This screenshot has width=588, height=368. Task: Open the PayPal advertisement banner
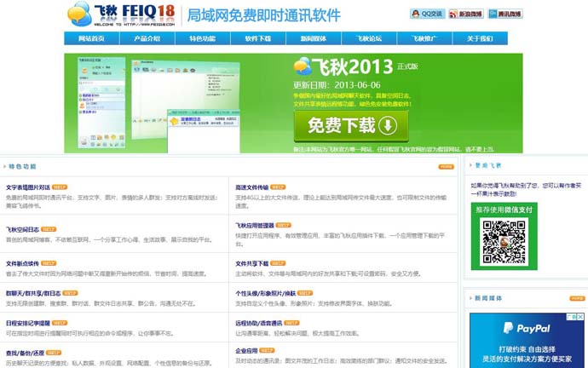pos(527,340)
